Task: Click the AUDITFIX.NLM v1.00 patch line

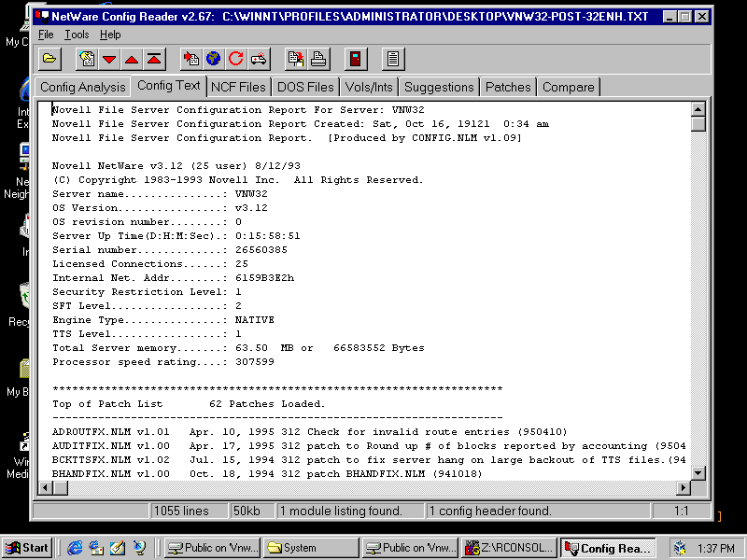Action: coord(369,446)
